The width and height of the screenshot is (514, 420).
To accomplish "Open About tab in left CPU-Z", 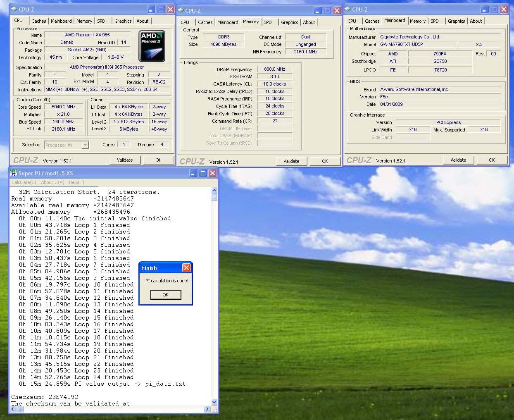I will pyautogui.click(x=143, y=21).
